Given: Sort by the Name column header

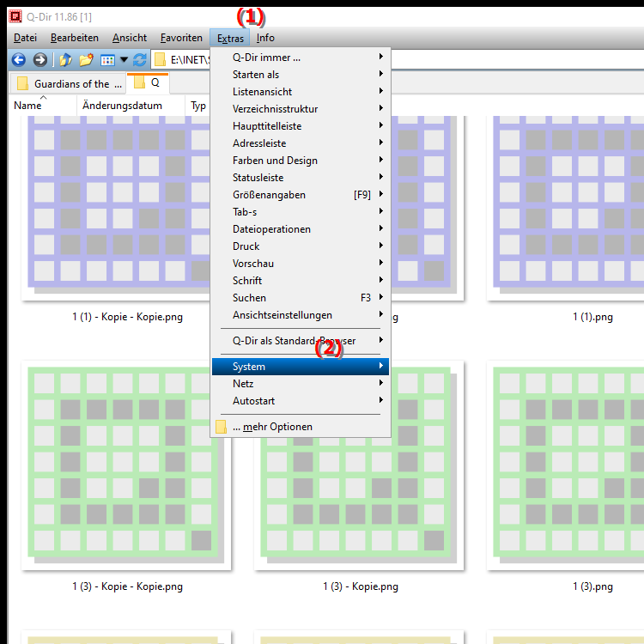Looking at the screenshot, I should click(43, 106).
